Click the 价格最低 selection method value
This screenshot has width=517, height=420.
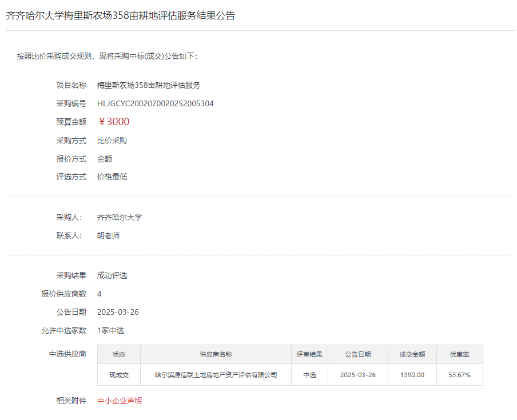pos(112,177)
